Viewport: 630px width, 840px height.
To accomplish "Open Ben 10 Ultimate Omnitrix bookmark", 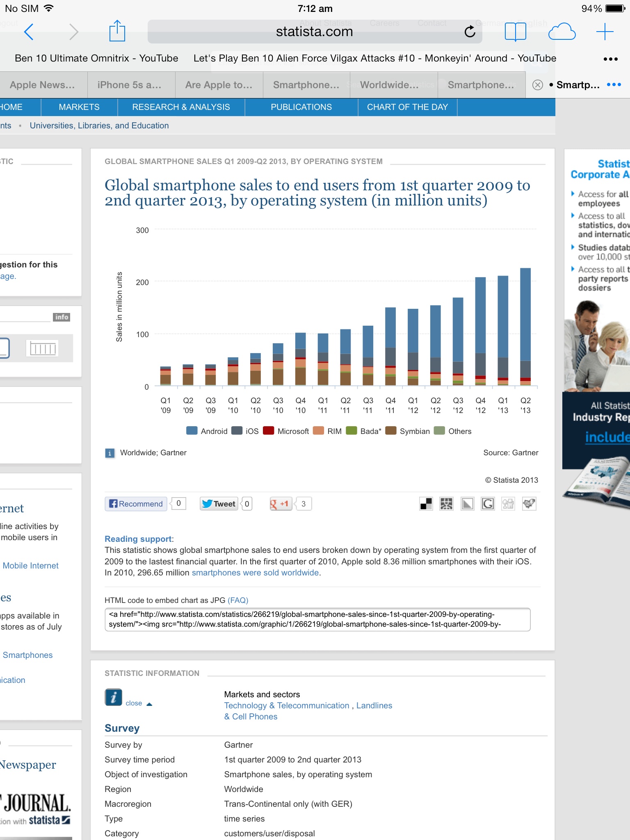I will [x=96, y=58].
